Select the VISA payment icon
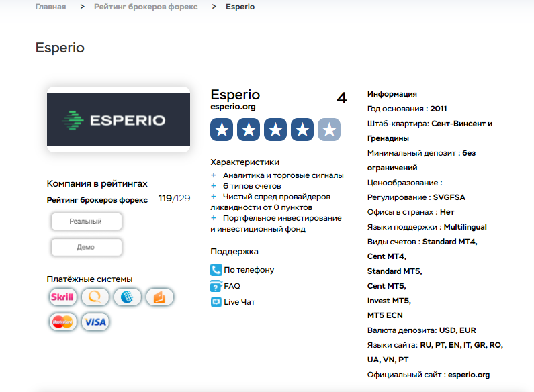Image resolution: width=534 pixels, height=392 pixels. 95,322
